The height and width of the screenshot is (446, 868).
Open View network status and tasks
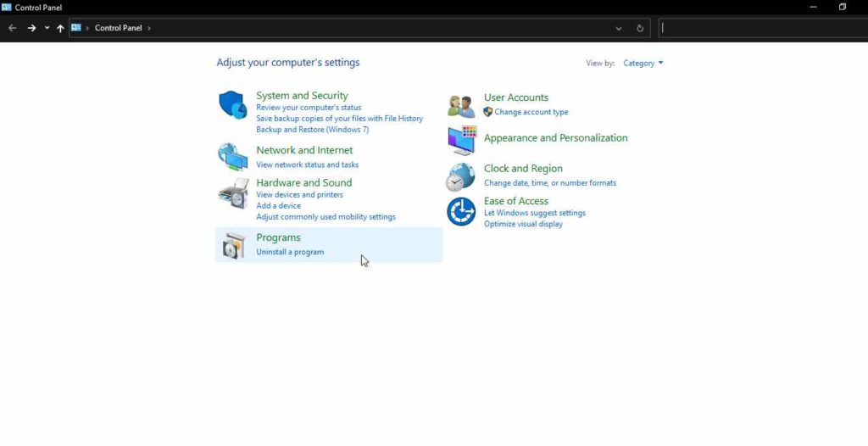pos(307,164)
